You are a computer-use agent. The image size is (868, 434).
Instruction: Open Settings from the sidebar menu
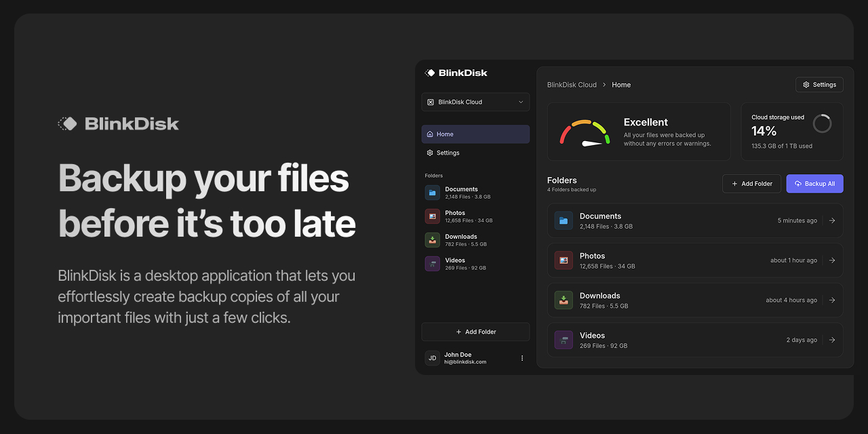(475, 153)
